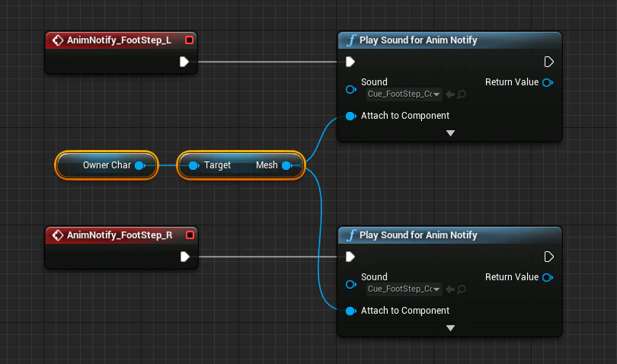The width and height of the screenshot is (617, 364).
Task: Click the Return Value pin on upper Play Sound node
Action: tap(548, 83)
